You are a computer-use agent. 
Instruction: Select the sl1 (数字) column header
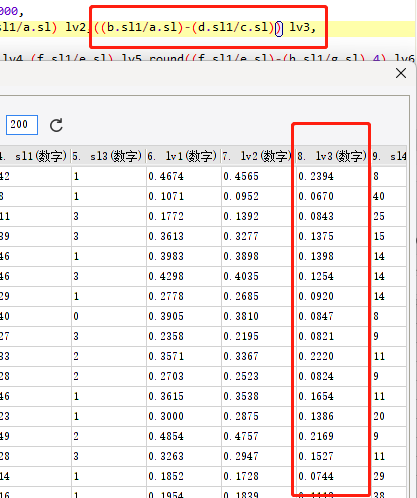pos(35,156)
